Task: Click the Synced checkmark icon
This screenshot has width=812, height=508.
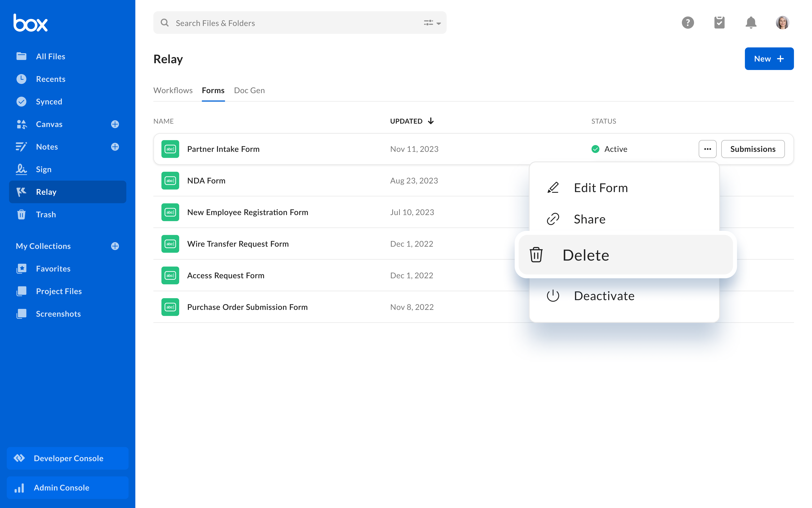Action: pyautogui.click(x=21, y=101)
